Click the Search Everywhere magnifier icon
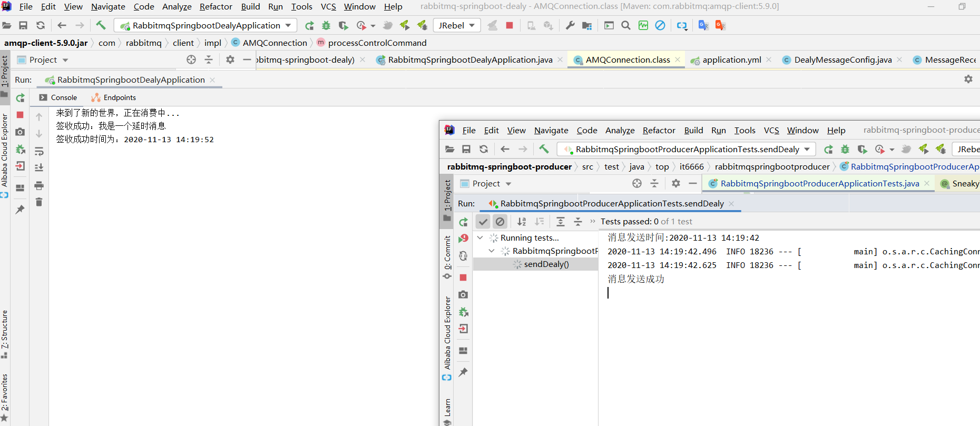Image resolution: width=980 pixels, height=426 pixels. click(x=626, y=25)
